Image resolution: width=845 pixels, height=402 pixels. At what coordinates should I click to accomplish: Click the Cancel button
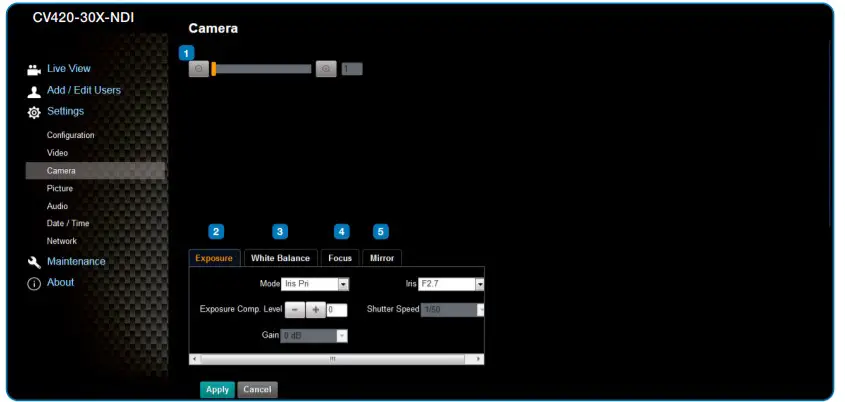point(258,390)
